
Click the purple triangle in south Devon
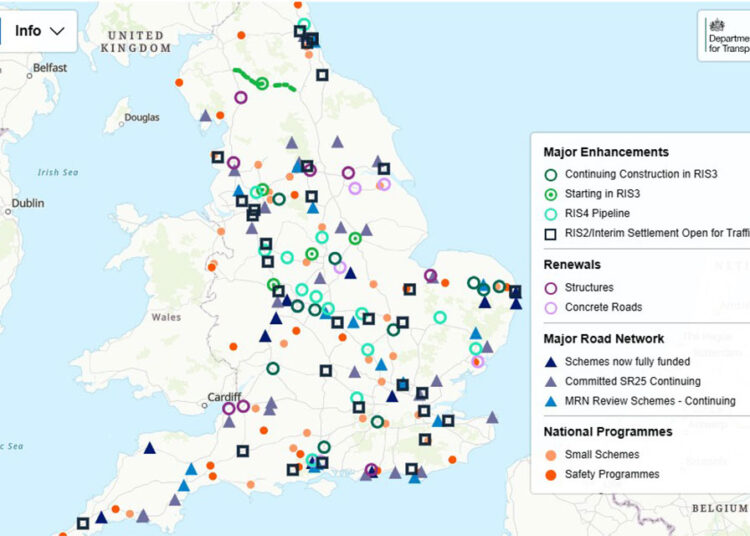(175, 500)
